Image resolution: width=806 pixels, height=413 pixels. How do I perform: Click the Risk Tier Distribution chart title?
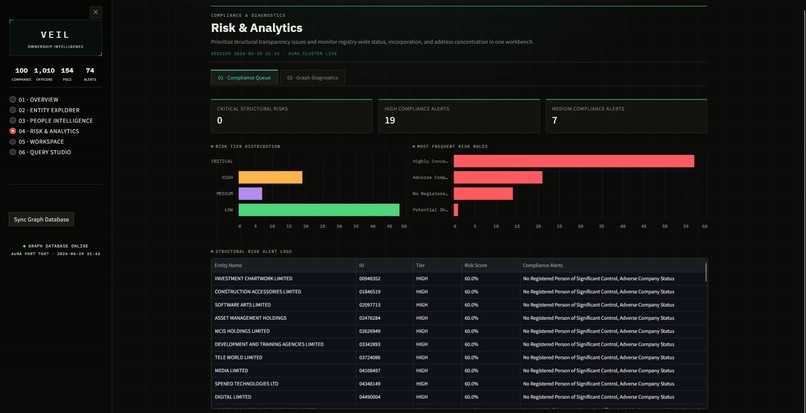coord(246,147)
